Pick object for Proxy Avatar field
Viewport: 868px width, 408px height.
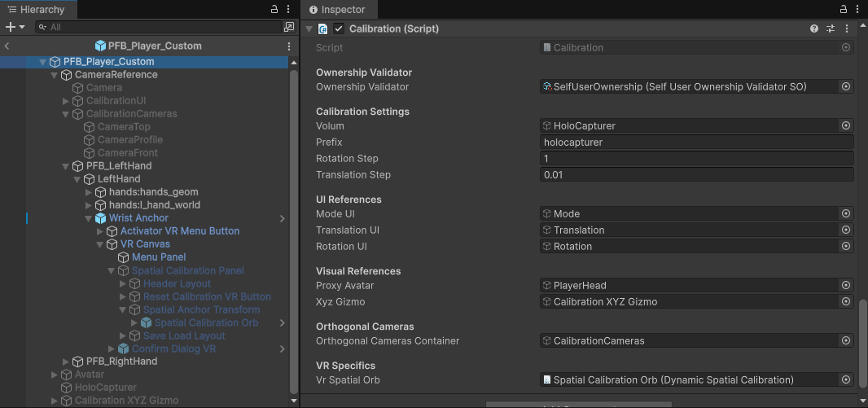(x=846, y=285)
